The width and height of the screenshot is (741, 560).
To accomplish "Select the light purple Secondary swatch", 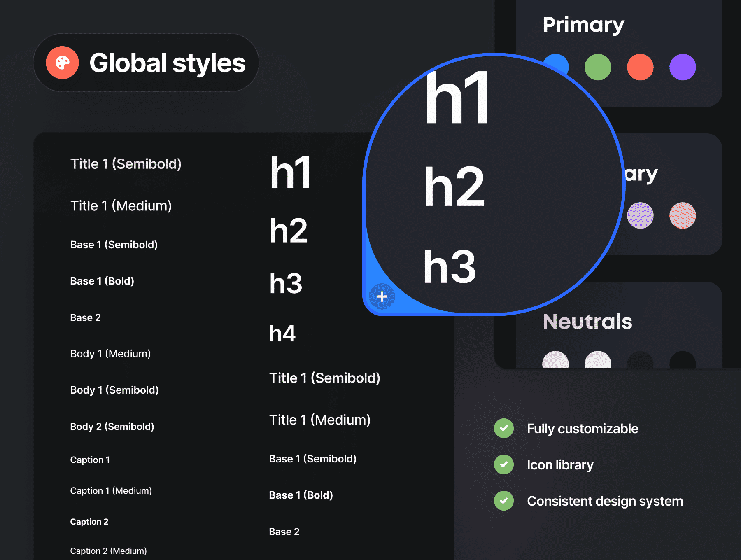I will click(640, 215).
